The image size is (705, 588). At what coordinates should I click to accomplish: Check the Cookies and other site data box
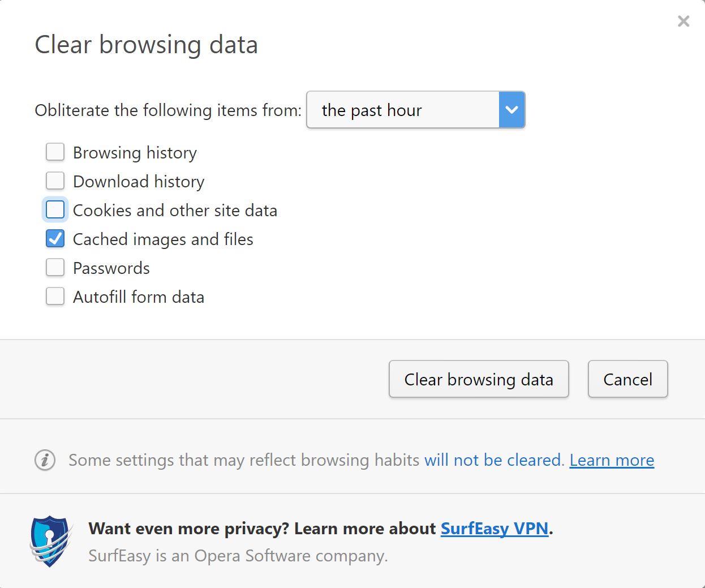(x=55, y=210)
